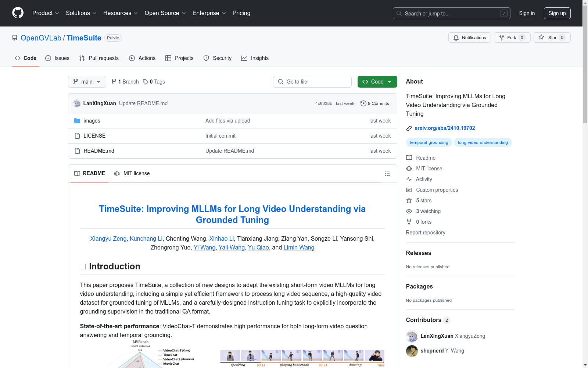Open the Projects tab
Image resolution: width=588 pixels, height=368 pixels.
[x=179, y=58]
